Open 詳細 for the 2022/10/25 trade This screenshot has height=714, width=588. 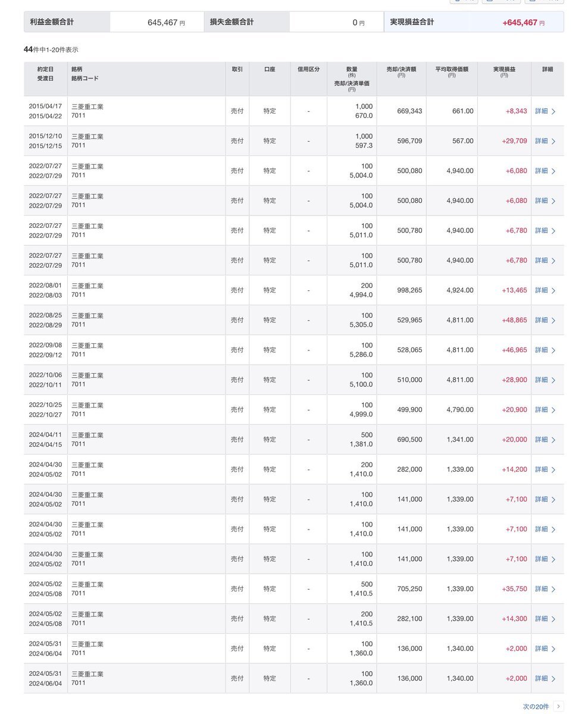tap(545, 409)
